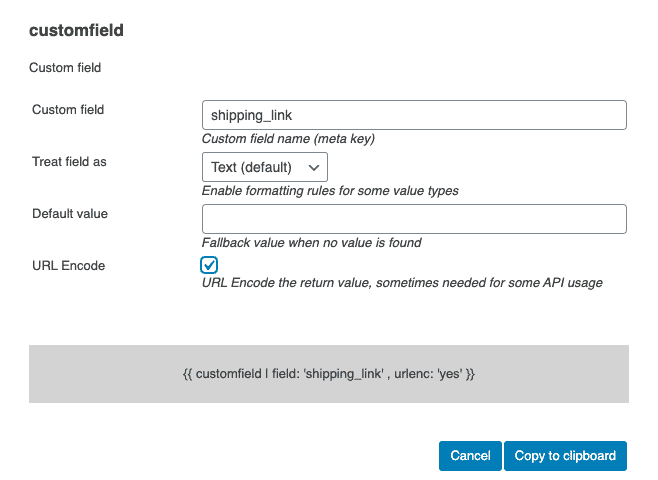The width and height of the screenshot is (658, 480).
Task: Click the 'Custom field' subtitle under the heading
Action: [x=66, y=69]
